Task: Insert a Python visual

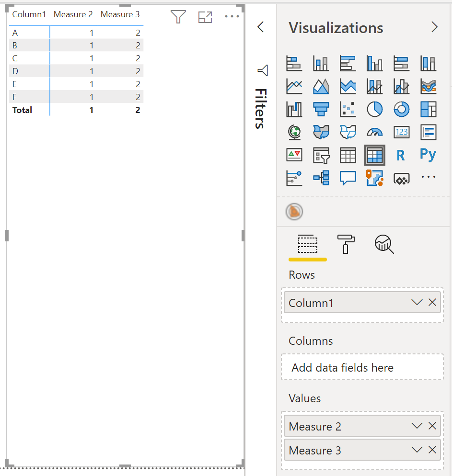Action: pyautogui.click(x=428, y=155)
